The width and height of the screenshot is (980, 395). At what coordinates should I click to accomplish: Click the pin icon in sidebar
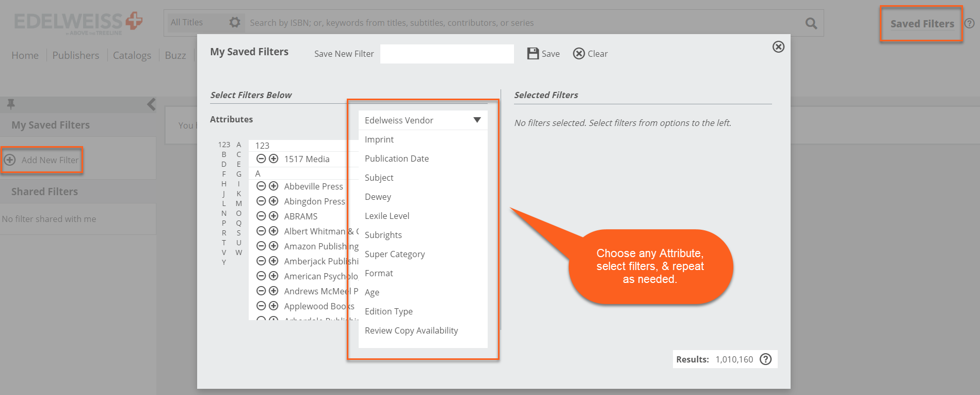point(11,105)
